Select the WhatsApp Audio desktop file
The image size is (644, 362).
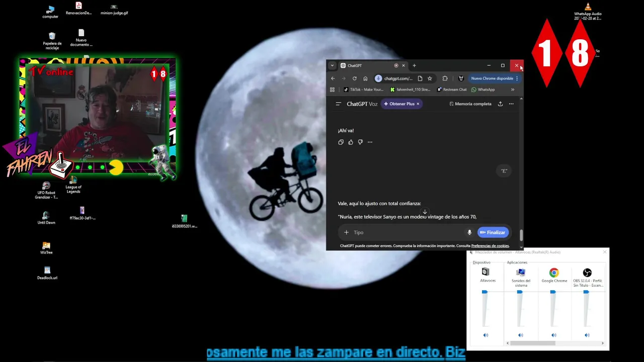(x=588, y=12)
